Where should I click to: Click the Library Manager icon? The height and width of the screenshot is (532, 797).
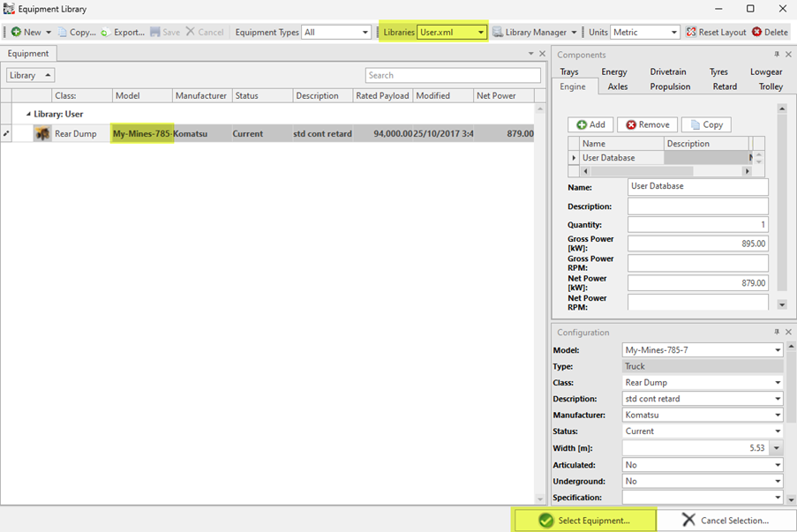tap(498, 32)
